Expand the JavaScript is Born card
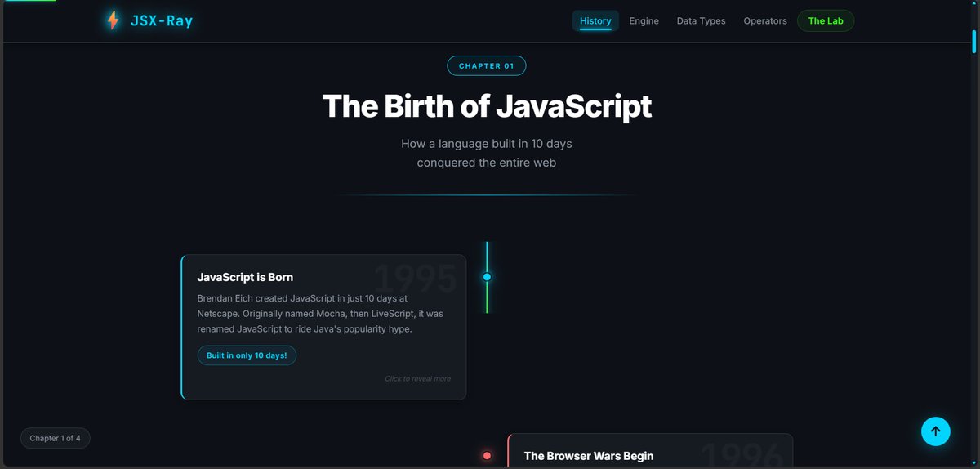 pos(323,327)
